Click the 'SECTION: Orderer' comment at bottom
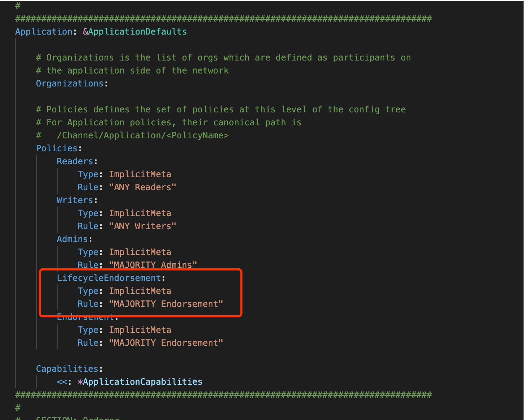This screenshot has height=420, width=525. 78,418
